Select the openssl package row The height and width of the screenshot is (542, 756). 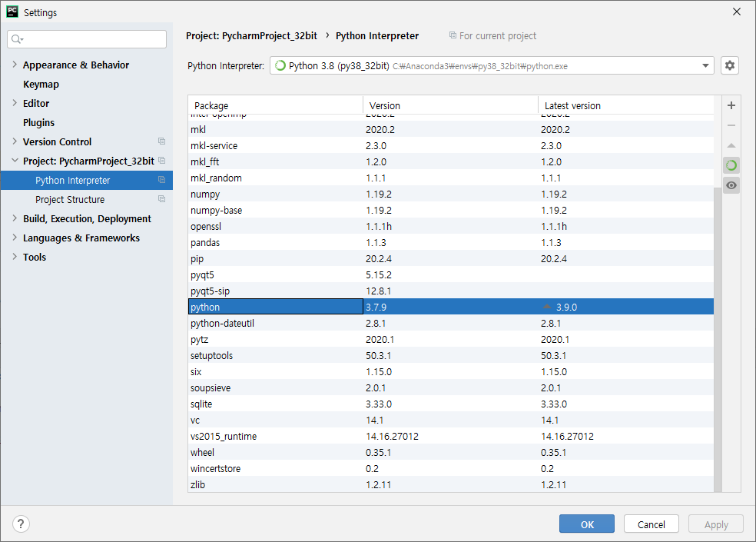click(451, 226)
